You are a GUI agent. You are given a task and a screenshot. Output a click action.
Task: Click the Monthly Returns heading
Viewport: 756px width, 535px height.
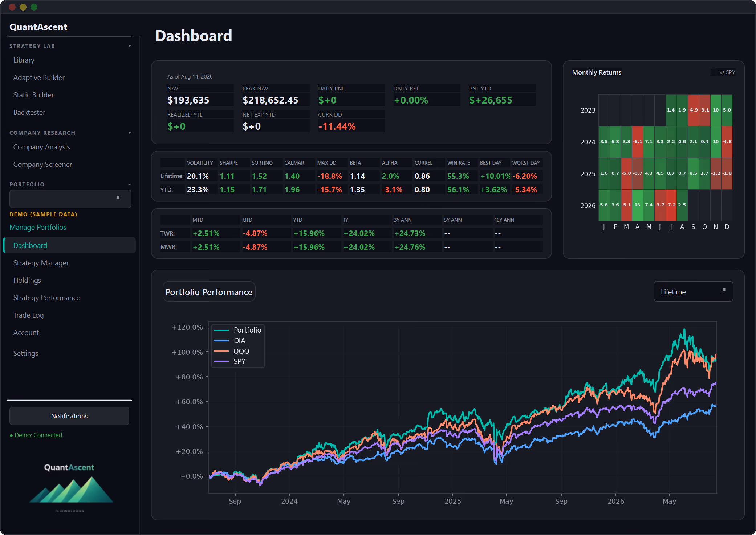pos(597,72)
